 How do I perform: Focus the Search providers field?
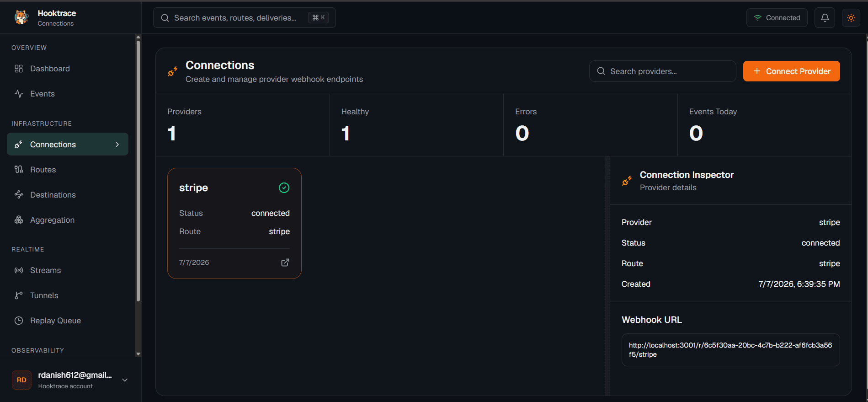[x=662, y=71]
